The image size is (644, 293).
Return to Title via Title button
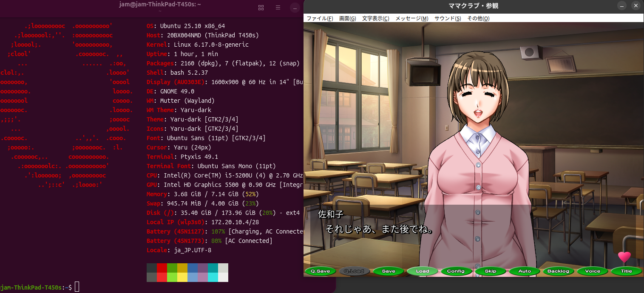[627, 271]
